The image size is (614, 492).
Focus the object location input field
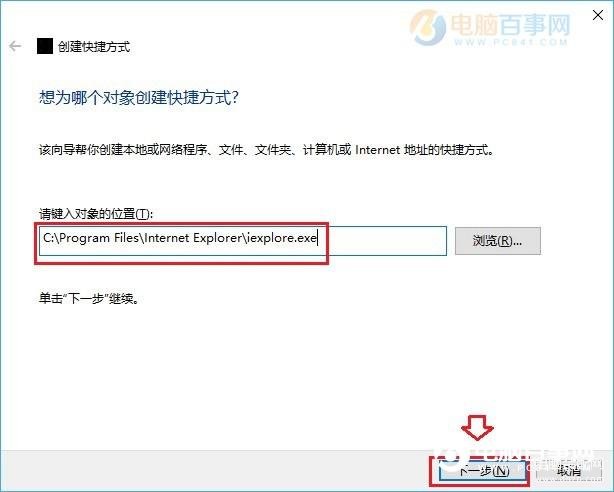pos(243,241)
